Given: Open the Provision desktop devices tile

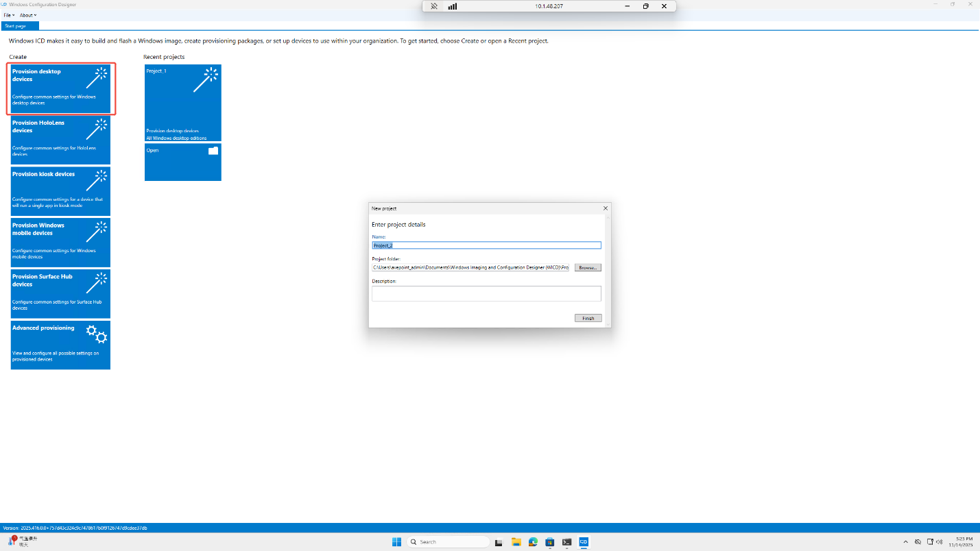Looking at the screenshot, I should tap(61, 88).
